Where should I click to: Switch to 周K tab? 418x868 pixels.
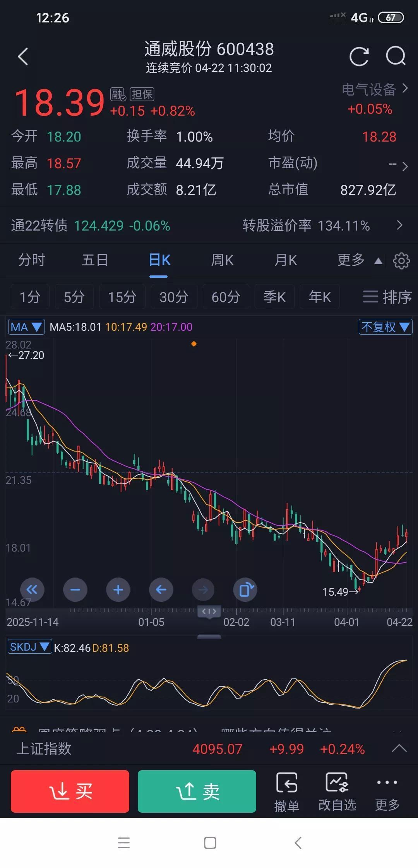pyautogui.click(x=222, y=260)
